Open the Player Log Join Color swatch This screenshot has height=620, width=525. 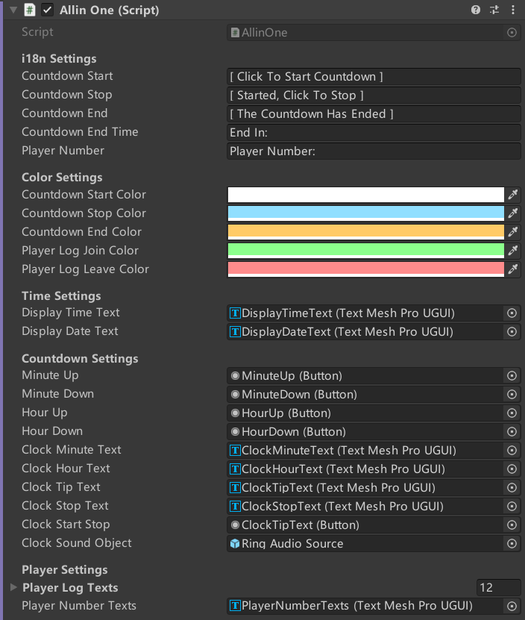(x=366, y=250)
